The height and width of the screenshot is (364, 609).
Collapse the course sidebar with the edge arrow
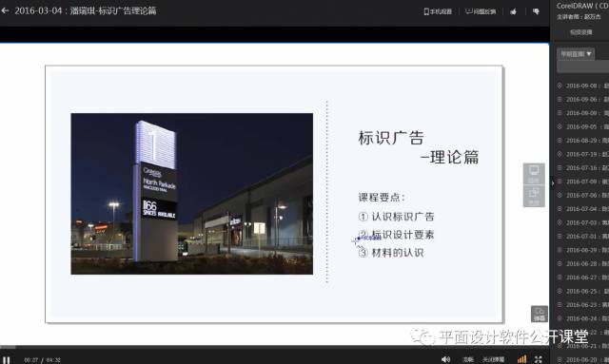tap(552, 182)
